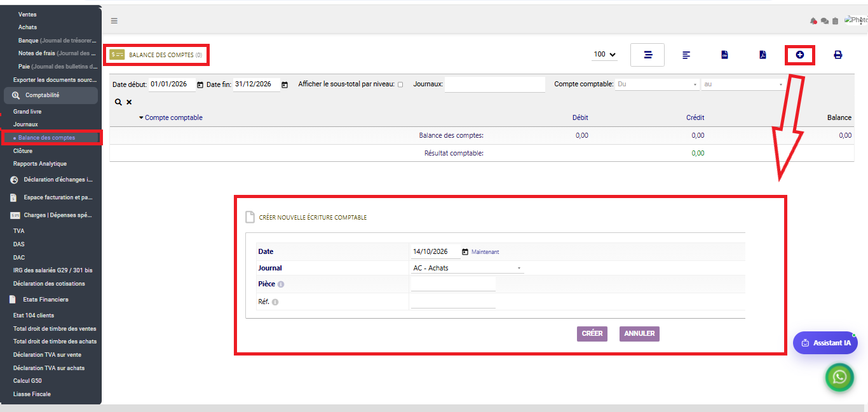Export balance as CSV file icon

(x=724, y=55)
